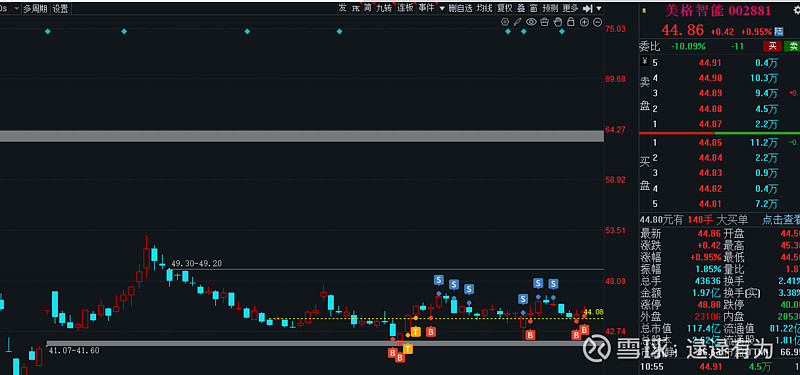Click the red 买 buy button

tap(772, 46)
